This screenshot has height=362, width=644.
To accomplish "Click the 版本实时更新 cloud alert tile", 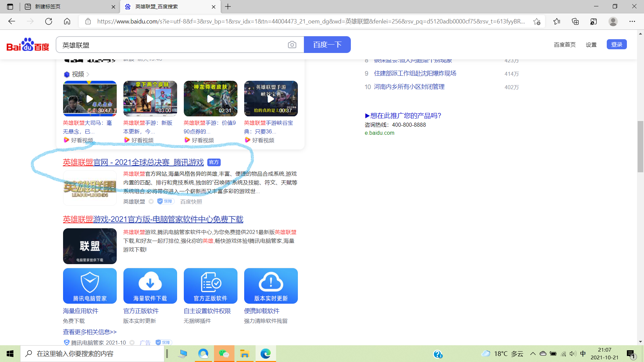I will click(271, 286).
